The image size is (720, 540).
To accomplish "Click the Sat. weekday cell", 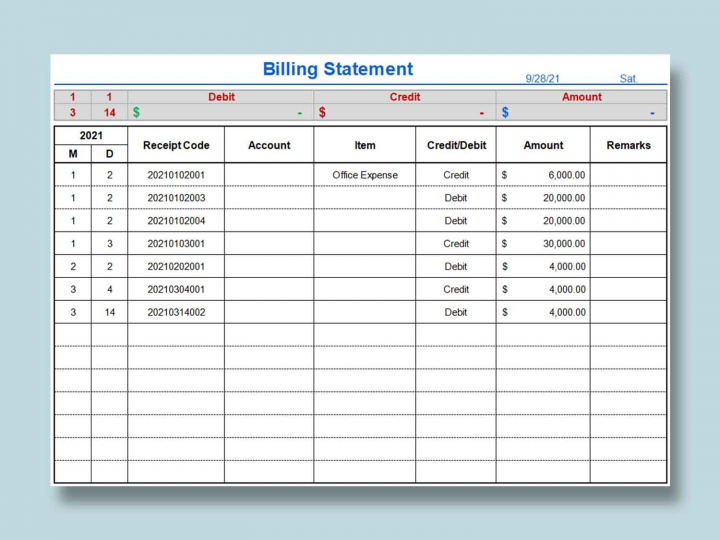I will (628, 78).
